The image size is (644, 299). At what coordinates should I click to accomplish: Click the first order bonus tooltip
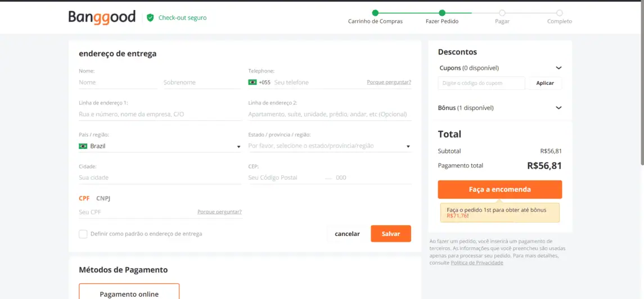(500, 212)
